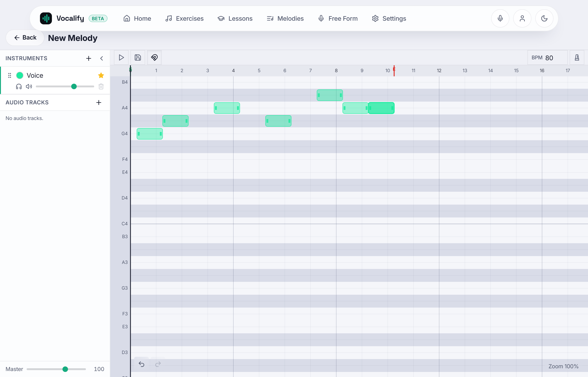Adjust the Voice volume slider
The height and width of the screenshot is (377, 588).
[x=65, y=86]
